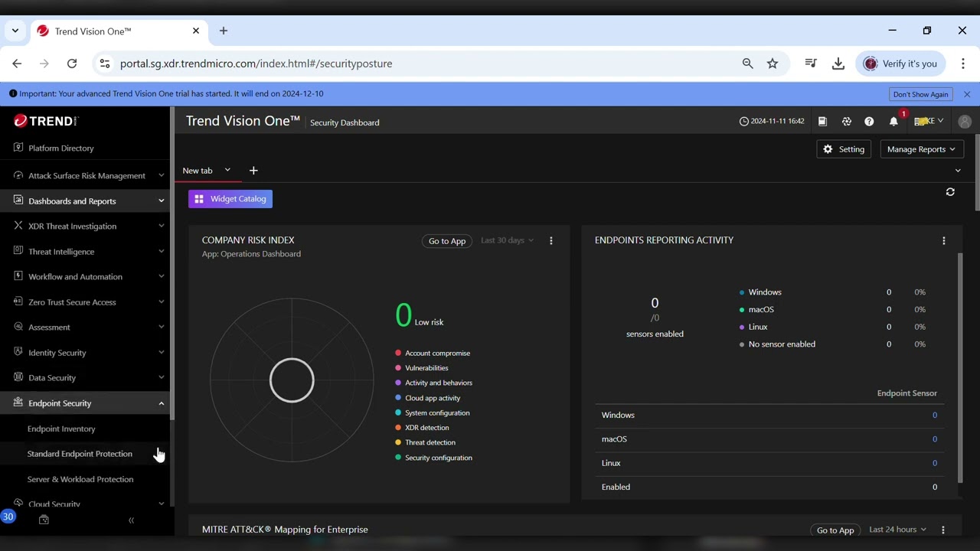
Task: Click the Account compromise legend entry
Action: (433, 353)
